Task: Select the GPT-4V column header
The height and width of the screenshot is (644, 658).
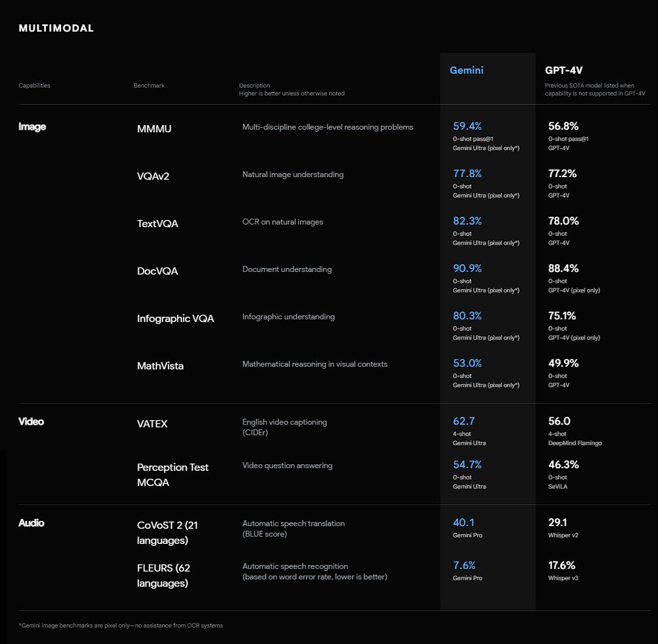Action: tap(563, 70)
